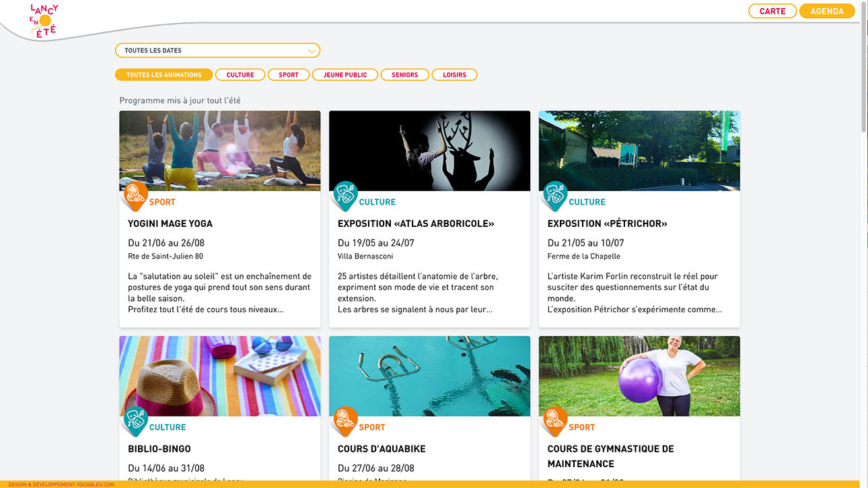Filter events by Culture
The height and width of the screenshot is (488, 868).
(240, 75)
